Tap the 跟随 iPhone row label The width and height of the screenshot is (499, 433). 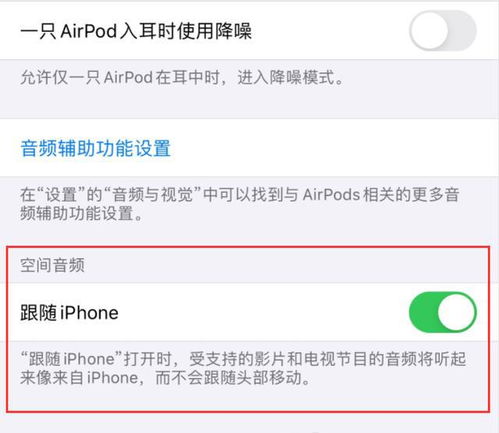click(69, 313)
